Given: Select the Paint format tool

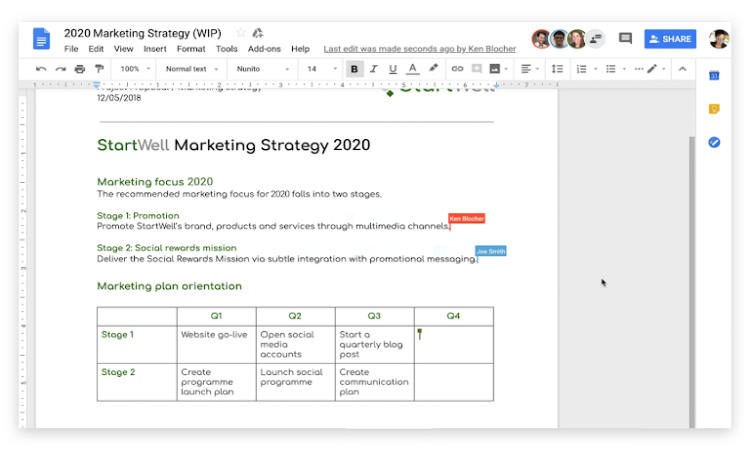Looking at the screenshot, I should coord(99,69).
